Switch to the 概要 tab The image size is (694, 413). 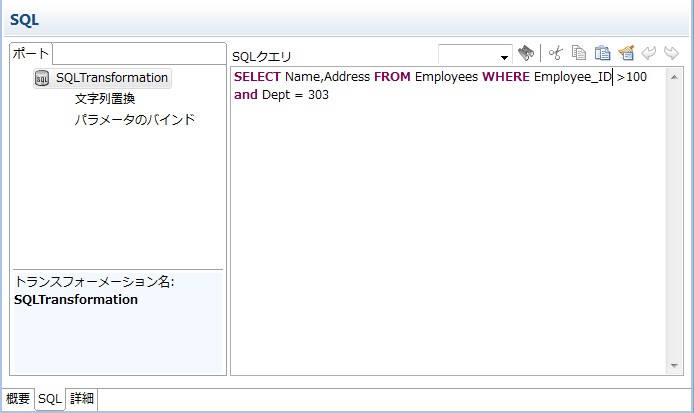pos(18,399)
